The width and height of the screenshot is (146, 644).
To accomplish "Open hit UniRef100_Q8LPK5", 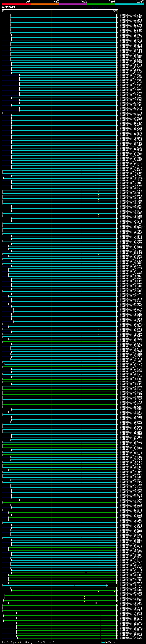I will tap(131, 15).
